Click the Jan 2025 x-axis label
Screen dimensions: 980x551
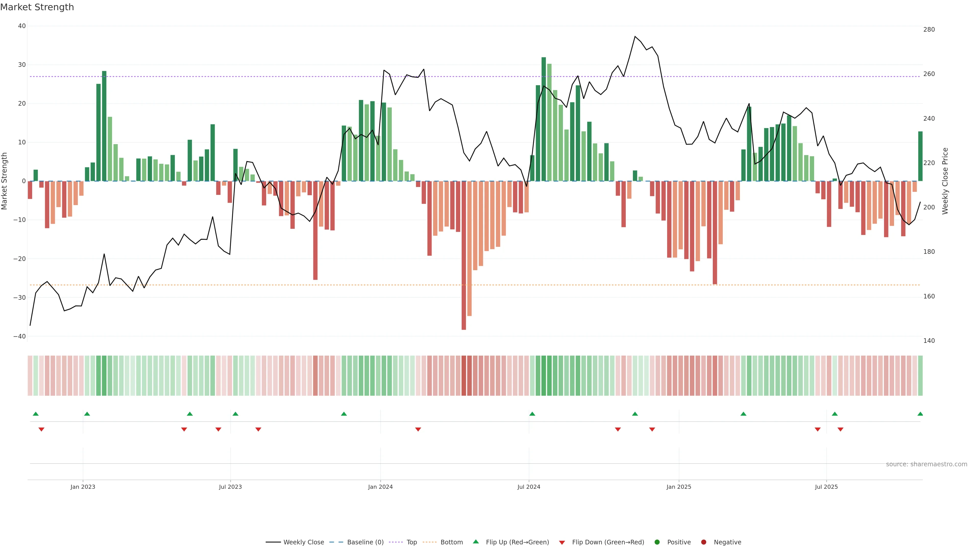click(679, 487)
